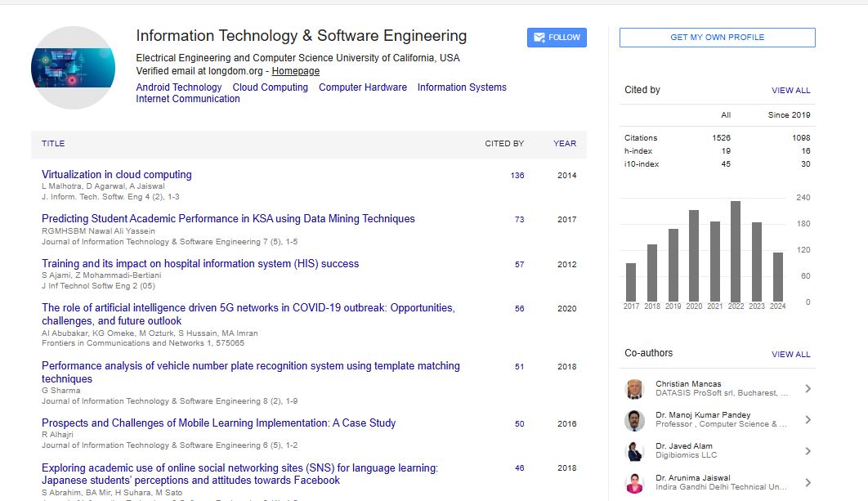Click Get My Own Profile button
This screenshot has width=868, height=501.
click(717, 38)
